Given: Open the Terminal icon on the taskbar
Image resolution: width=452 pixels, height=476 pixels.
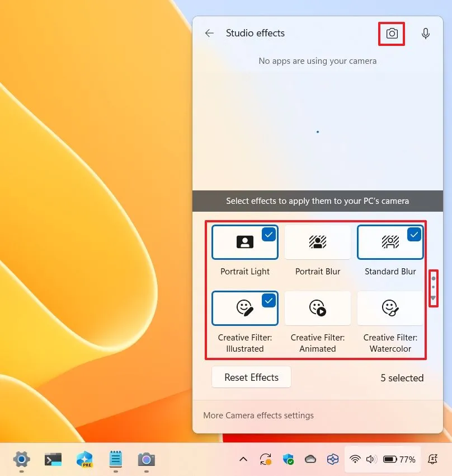Looking at the screenshot, I should [x=53, y=460].
